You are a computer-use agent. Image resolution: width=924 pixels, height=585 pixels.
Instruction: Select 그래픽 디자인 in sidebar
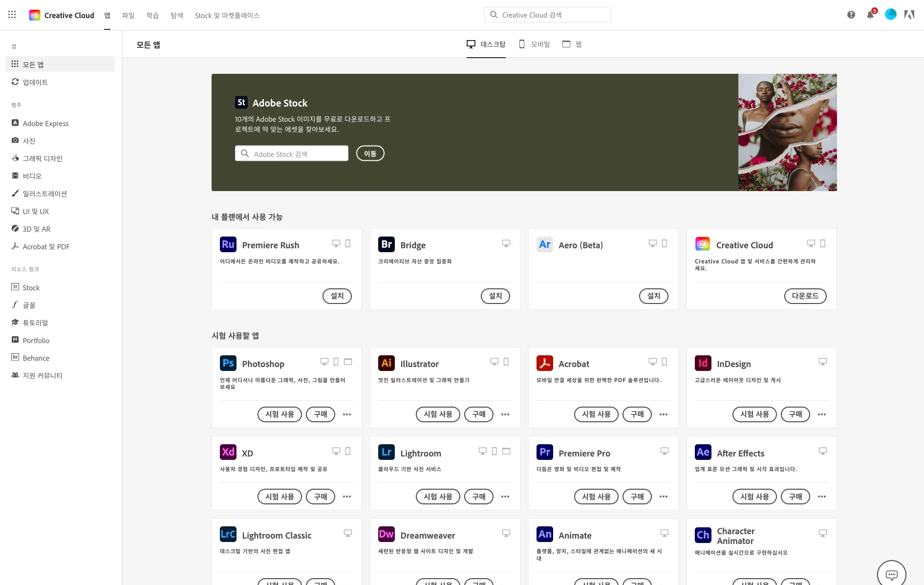click(x=60, y=158)
